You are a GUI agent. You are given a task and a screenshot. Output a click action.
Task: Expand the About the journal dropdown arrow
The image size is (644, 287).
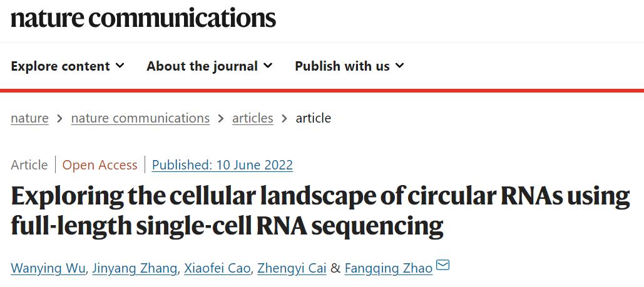(268, 65)
